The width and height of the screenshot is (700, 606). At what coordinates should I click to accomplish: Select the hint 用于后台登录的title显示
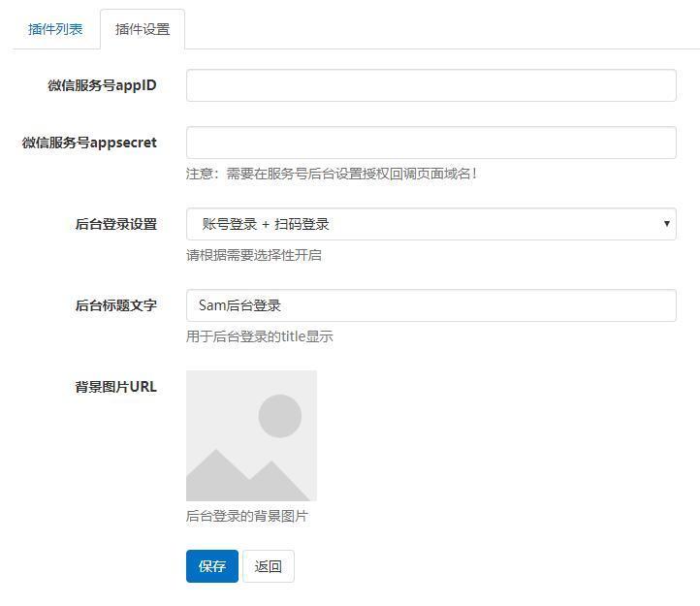click(x=260, y=336)
